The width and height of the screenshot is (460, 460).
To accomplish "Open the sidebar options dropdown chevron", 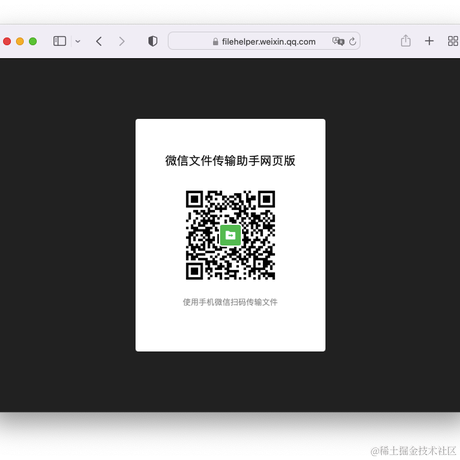I will pos(78,41).
